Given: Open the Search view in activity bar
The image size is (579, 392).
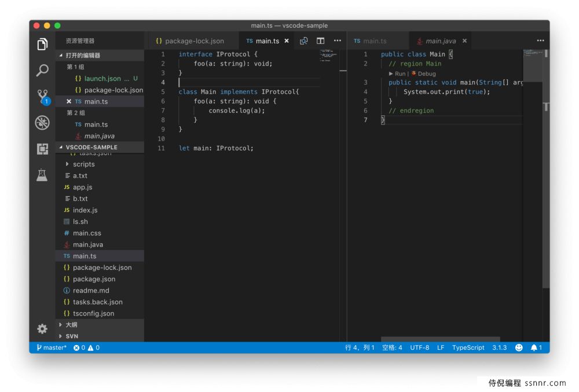Looking at the screenshot, I should point(42,70).
